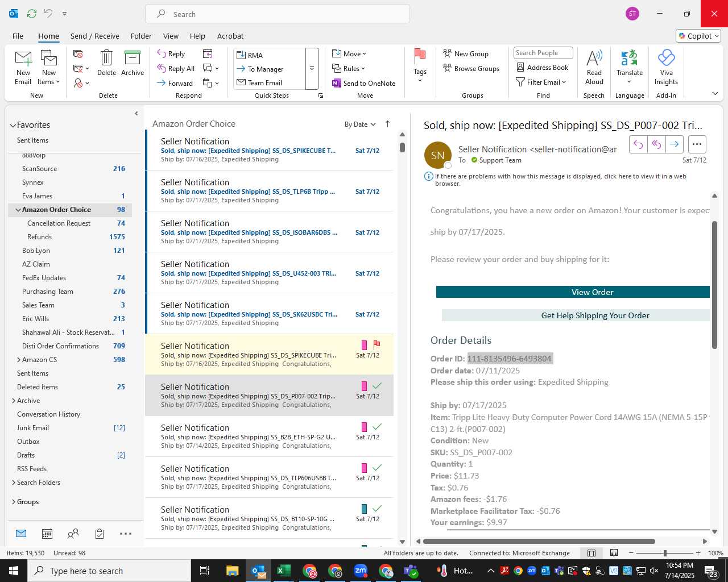This screenshot has width=728, height=582.
Task: Click Get Help Shipping Your Order
Action: click(576, 315)
